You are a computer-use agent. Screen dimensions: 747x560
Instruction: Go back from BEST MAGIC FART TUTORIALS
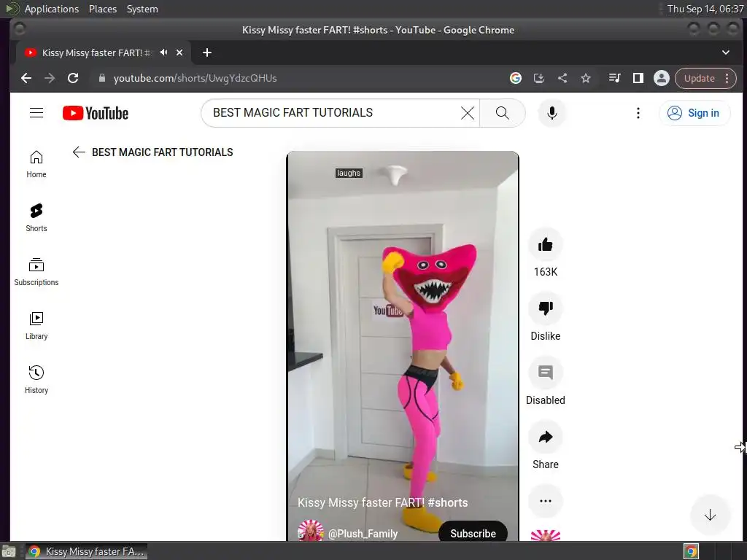(x=79, y=152)
